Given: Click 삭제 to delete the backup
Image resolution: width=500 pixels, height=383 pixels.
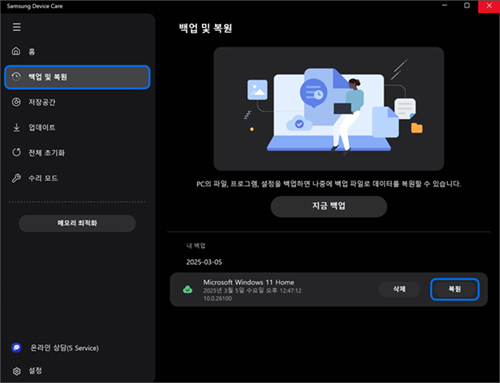Looking at the screenshot, I should 399,289.
